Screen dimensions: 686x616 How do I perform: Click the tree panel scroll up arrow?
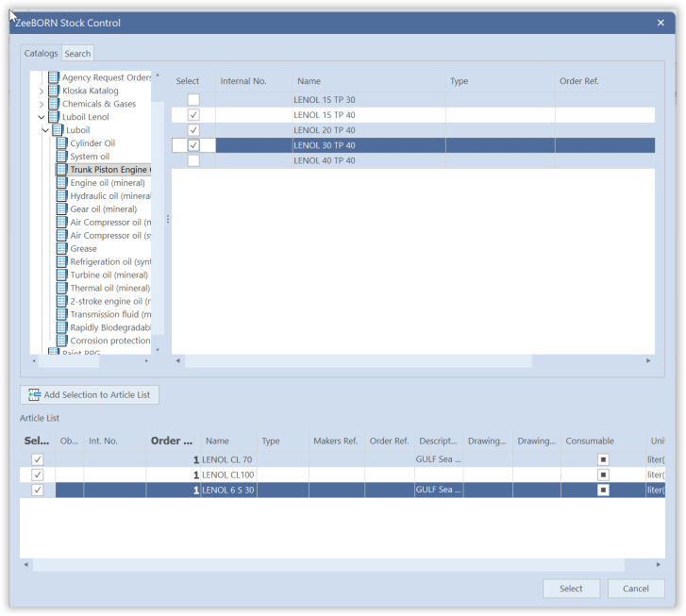coord(158,75)
